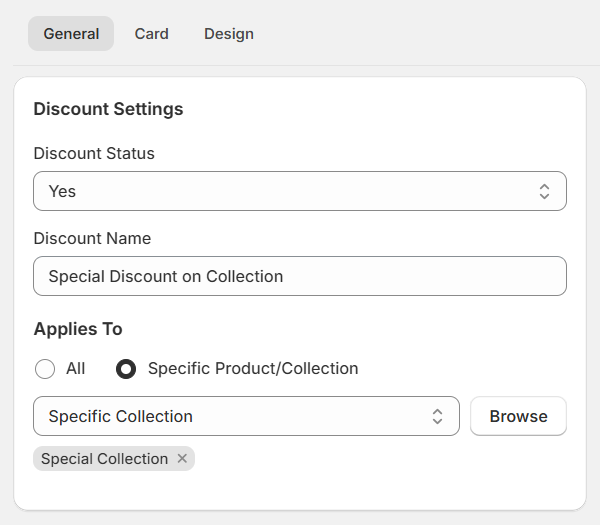Open the Card tab
This screenshot has height=525, width=600.
(152, 33)
